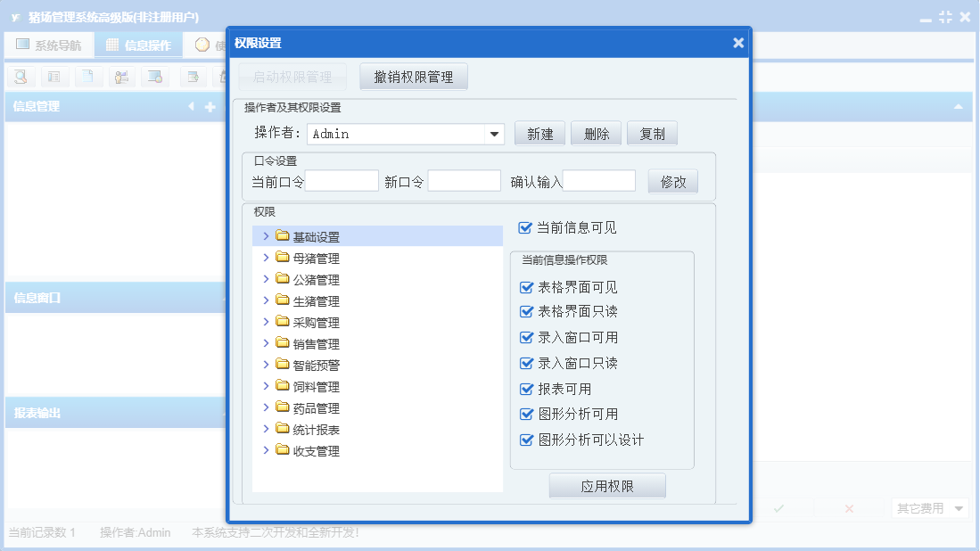Click the 新口令 input field
980x551 pixels.
(464, 182)
